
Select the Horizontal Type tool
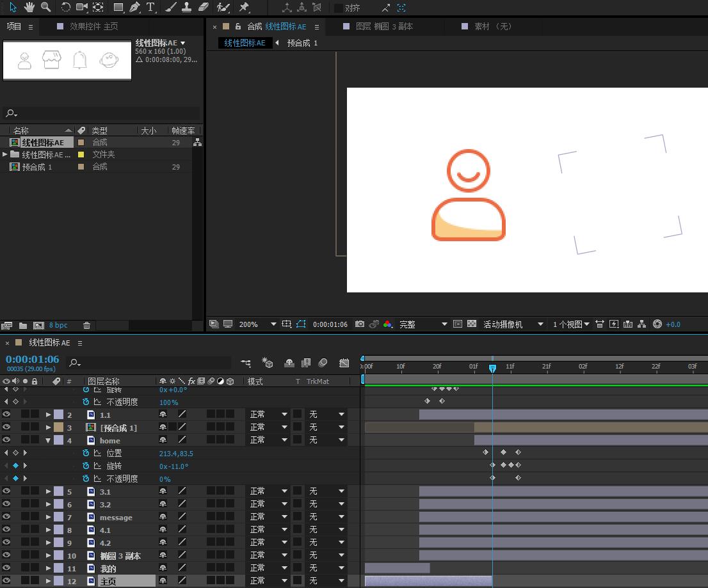pos(151,7)
